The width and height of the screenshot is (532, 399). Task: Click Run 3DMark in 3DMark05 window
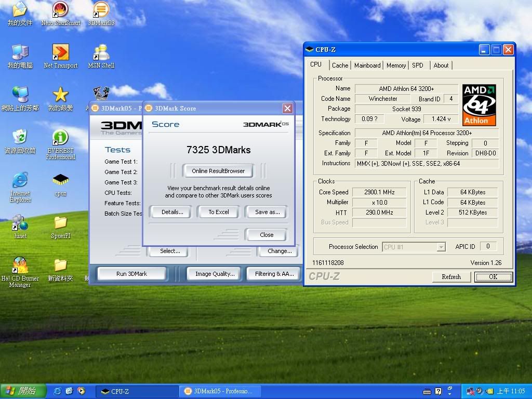pos(131,274)
